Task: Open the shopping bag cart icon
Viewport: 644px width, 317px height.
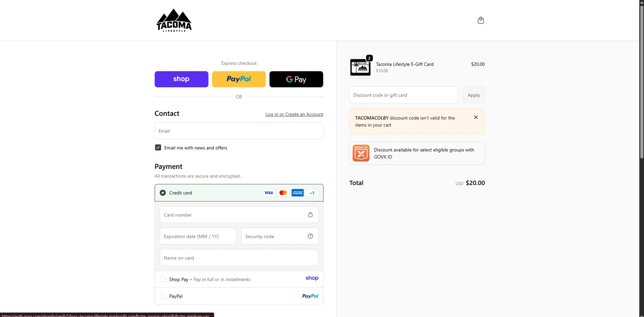Action: (x=481, y=20)
